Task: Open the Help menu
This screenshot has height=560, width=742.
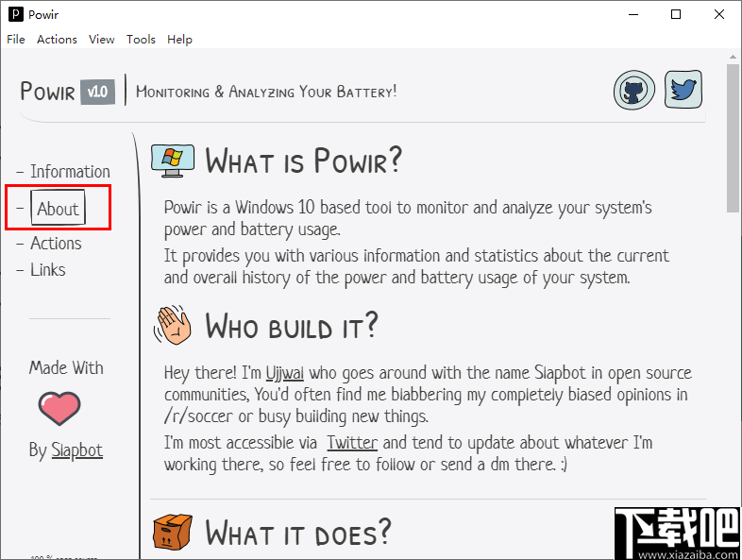Action: point(179,40)
